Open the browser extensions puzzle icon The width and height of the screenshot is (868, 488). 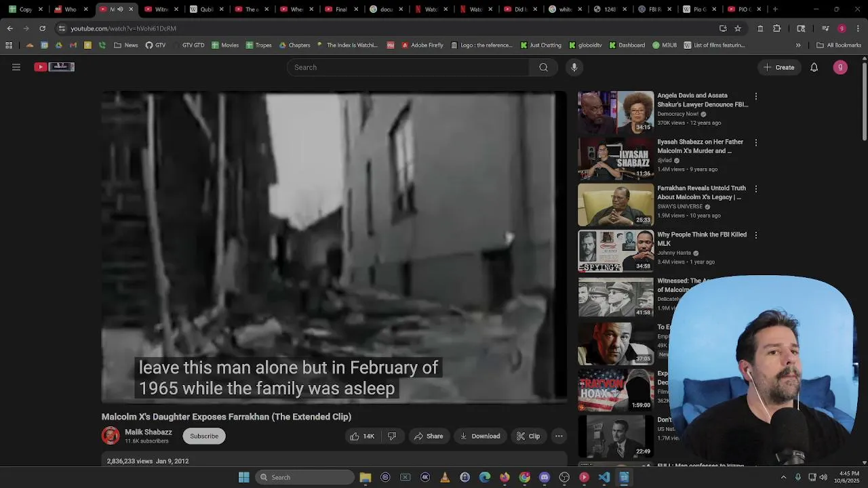pos(776,28)
